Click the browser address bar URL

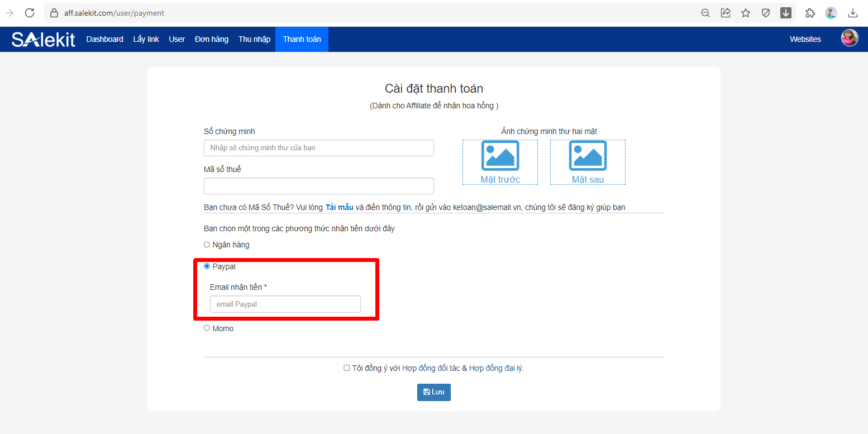115,13
